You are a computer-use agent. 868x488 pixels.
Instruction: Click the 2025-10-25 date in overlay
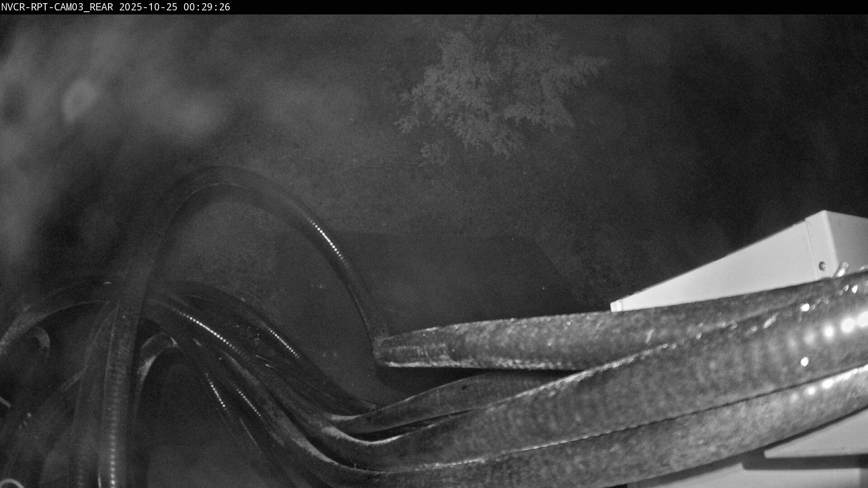point(148,7)
